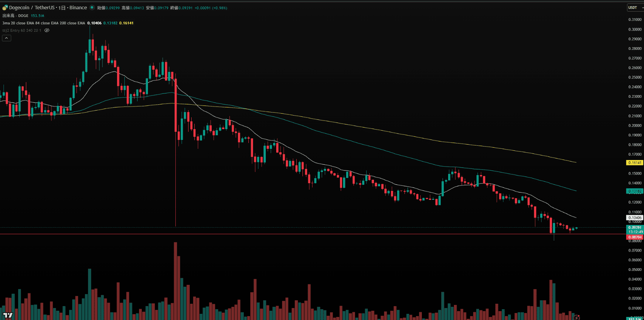Toggle visibility of ttj2 Entry indicator
This screenshot has height=320, width=644.
click(47, 31)
